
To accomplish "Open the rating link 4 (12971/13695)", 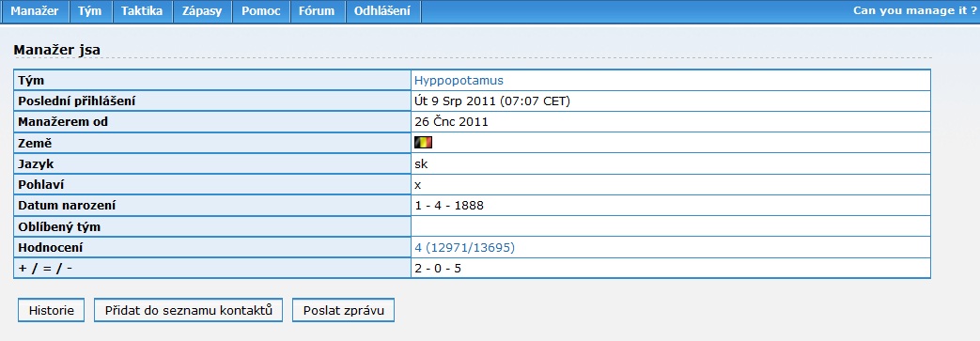I will tap(464, 248).
